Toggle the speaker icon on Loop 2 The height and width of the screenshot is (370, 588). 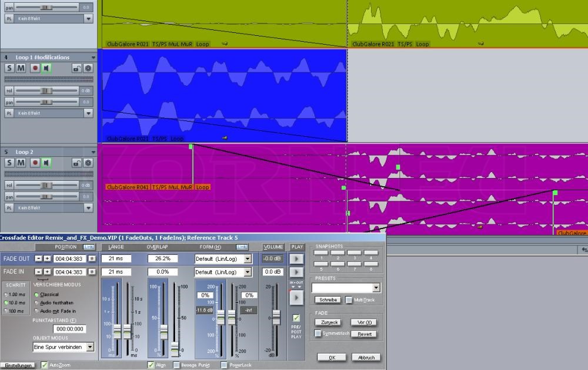(x=46, y=163)
